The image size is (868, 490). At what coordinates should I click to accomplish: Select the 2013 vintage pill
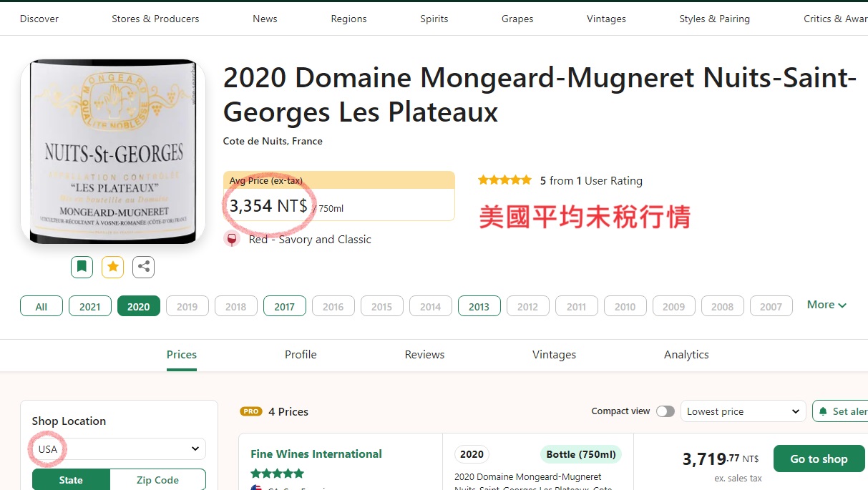tap(479, 306)
